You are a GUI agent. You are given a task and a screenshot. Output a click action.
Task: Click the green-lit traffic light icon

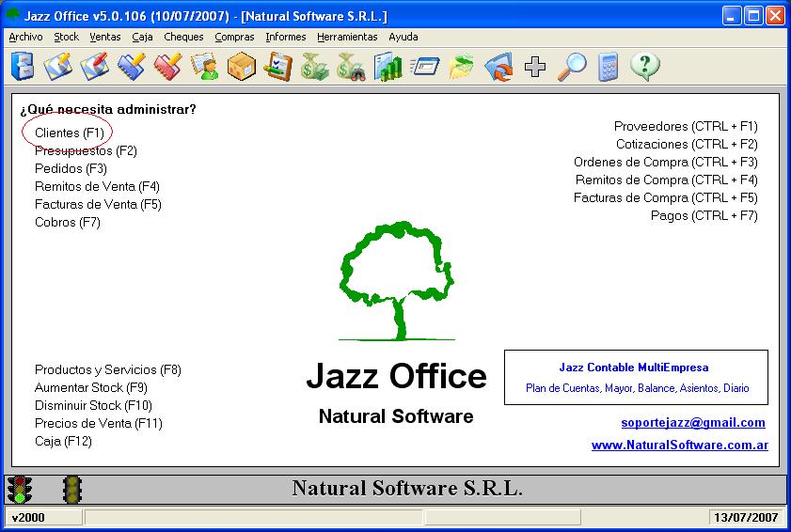(x=20, y=489)
